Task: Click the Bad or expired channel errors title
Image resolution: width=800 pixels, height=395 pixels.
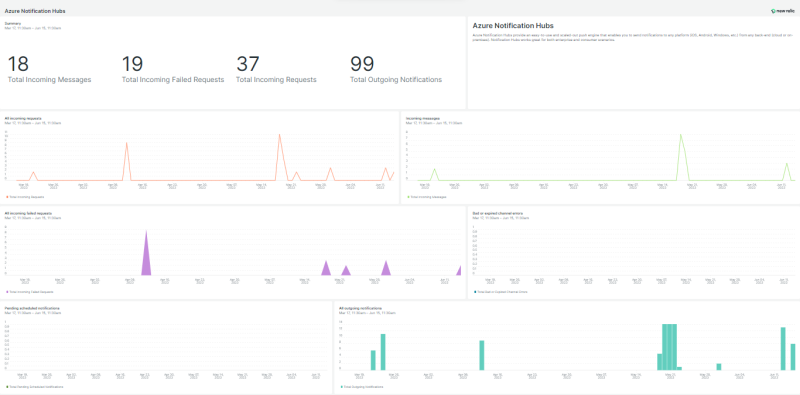Action: point(498,213)
